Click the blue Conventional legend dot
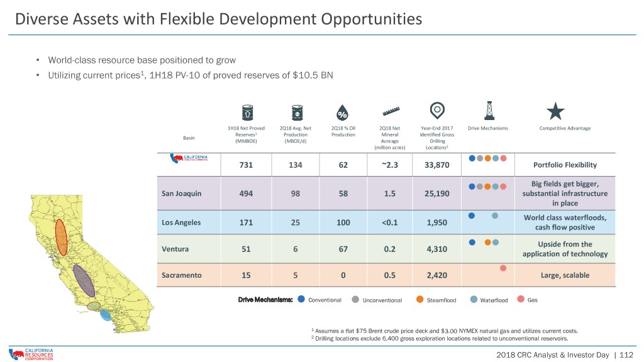 [x=301, y=299]
